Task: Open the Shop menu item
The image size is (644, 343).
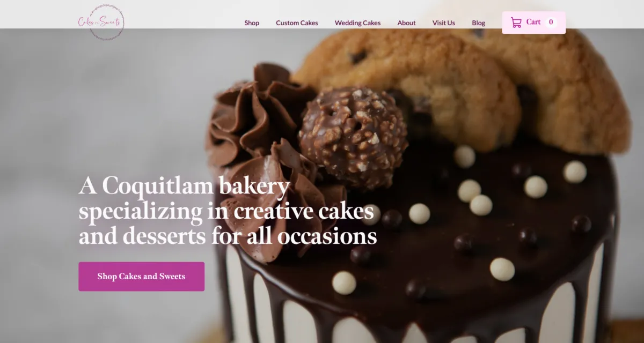Action: (x=252, y=23)
